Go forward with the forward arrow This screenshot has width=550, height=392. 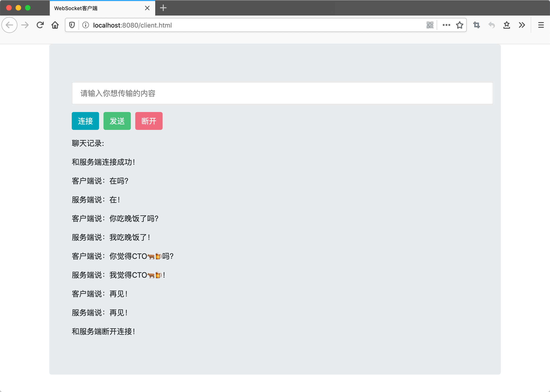(25, 25)
